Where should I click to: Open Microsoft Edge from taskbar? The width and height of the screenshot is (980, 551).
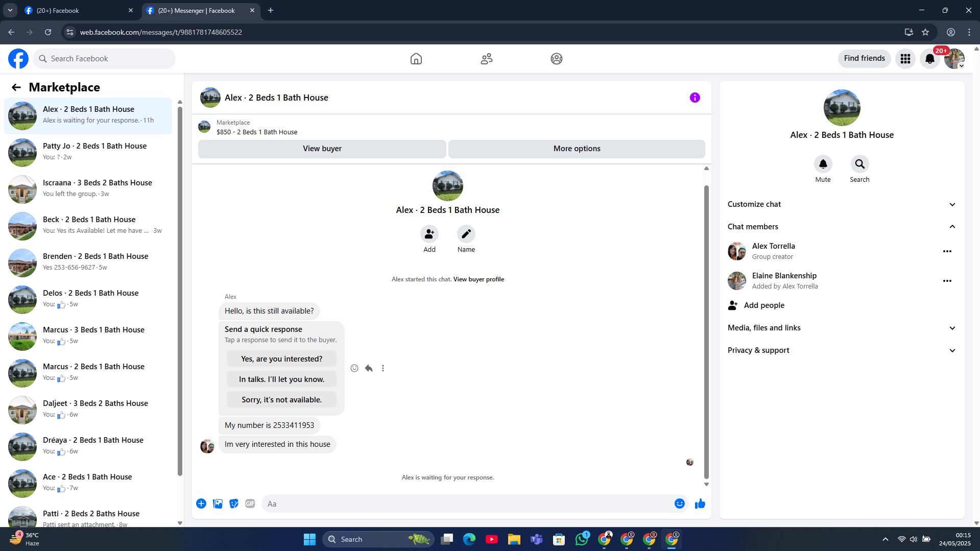(x=469, y=539)
